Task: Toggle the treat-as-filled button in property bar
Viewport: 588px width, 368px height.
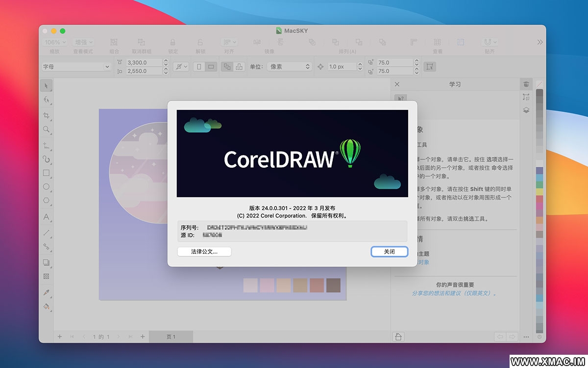Action: tap(429, 66)
